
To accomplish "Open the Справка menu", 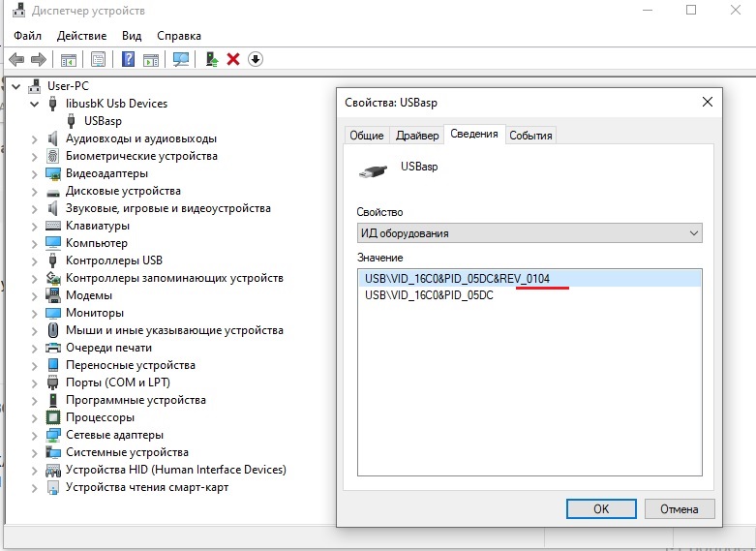I will (x=178, y=36).
